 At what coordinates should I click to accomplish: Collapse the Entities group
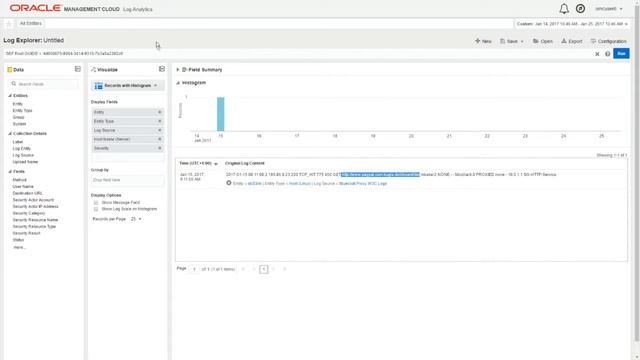tap(10, 96)
